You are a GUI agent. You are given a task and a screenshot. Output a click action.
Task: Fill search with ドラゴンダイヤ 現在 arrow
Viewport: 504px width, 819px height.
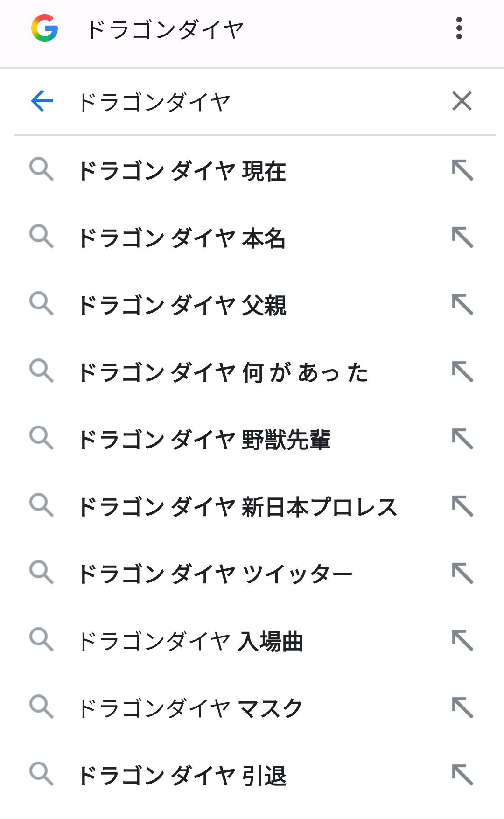462,170
